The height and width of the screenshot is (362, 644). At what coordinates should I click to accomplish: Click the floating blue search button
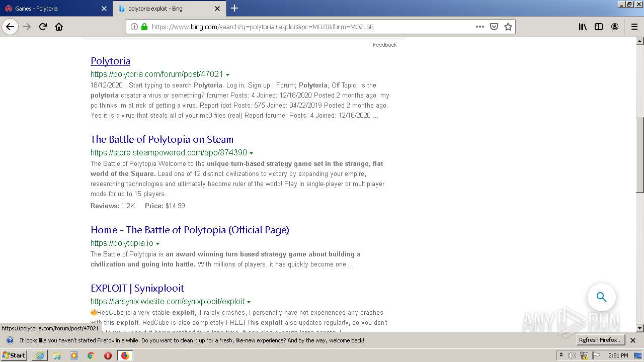point(602,297)
